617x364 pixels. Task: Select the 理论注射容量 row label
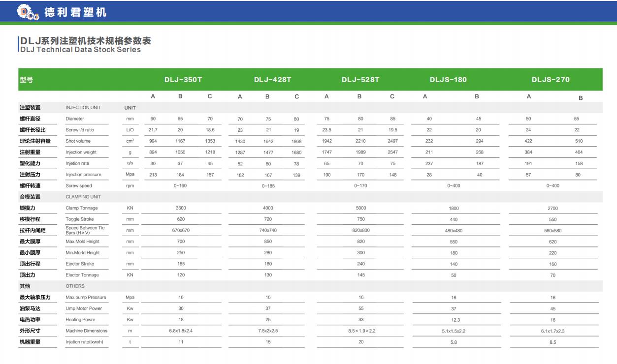point(35,141)
